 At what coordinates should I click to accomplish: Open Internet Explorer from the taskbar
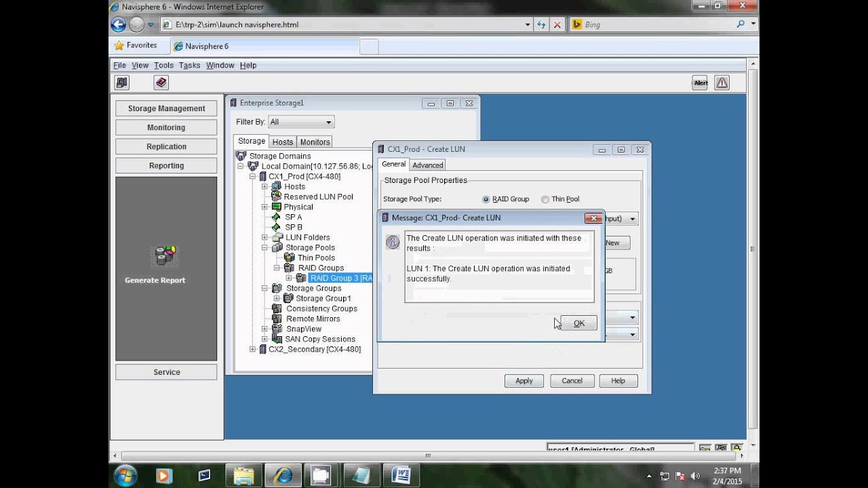click(x=283, y=475)
